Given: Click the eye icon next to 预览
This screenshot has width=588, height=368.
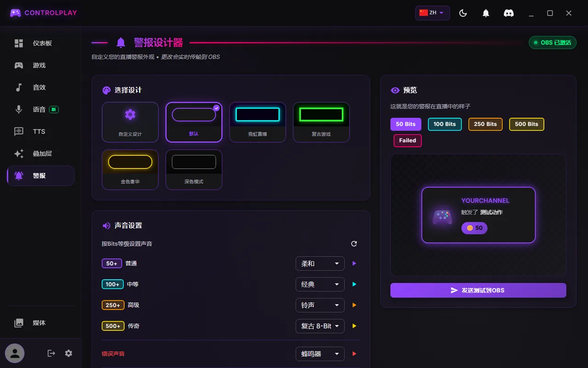Looking at the screenshot, I should [395, 90].
